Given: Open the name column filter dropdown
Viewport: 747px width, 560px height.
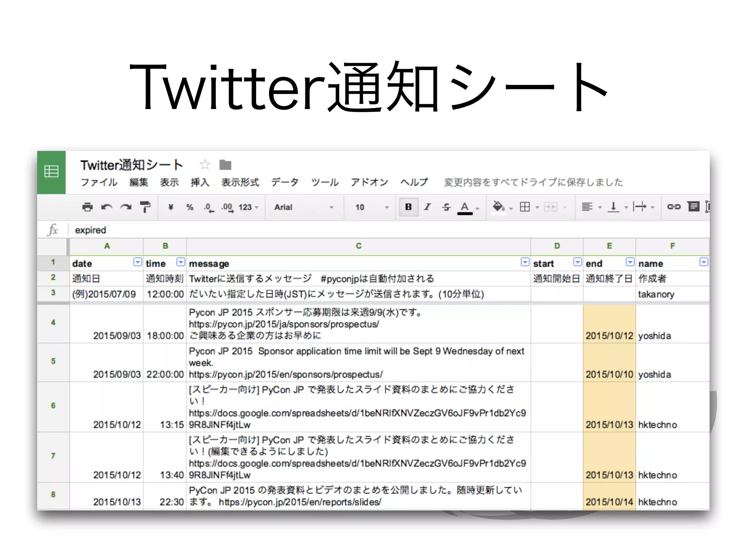Looking at the screenshot, I should coord(704,262).
